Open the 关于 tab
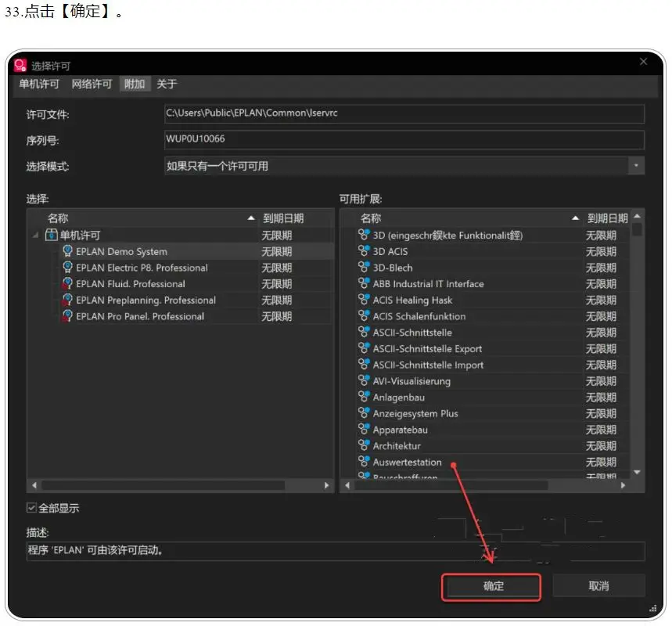This screenshot has height=626, width=672. 166,84
